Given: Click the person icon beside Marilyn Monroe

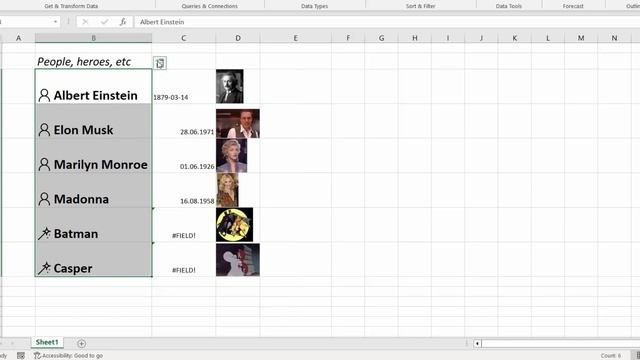Looking at the screenshot, I should [44, 164].
